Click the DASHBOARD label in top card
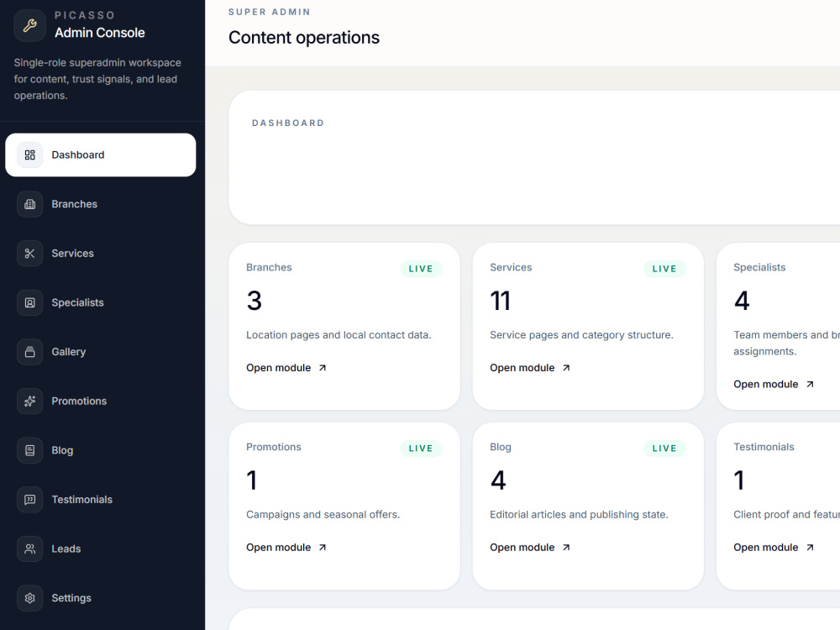This screenshot has width=840, height=630. (x=288, y=123)
